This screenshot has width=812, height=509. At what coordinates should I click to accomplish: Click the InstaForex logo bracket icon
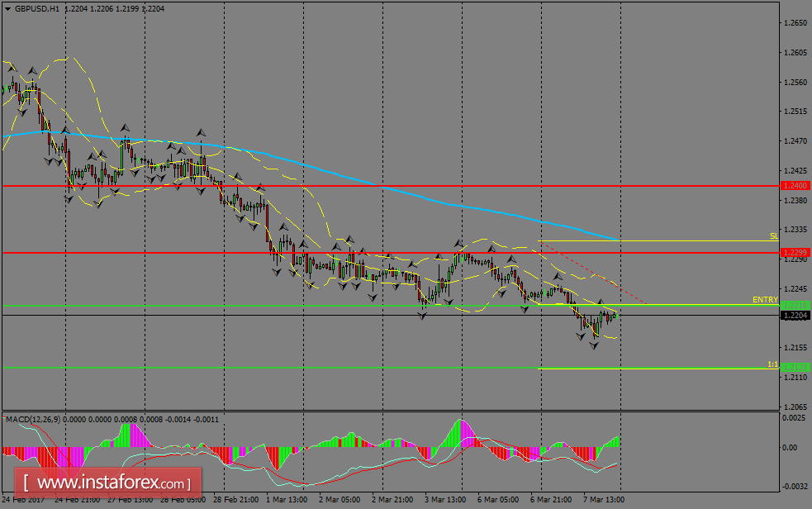(27, 482)
